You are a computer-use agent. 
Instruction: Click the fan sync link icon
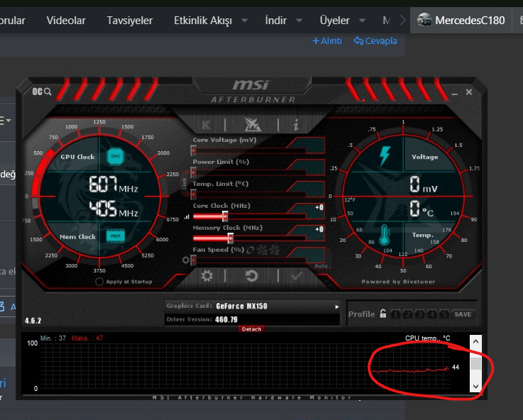[250, 250]
